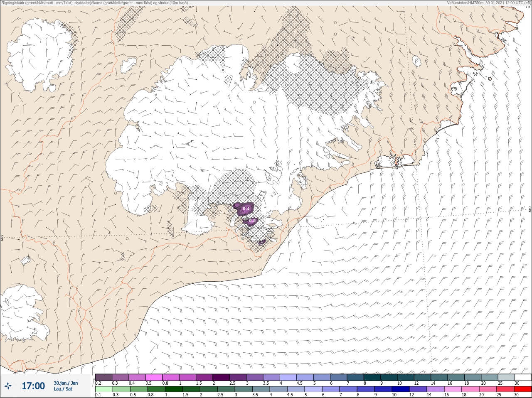Select the white top-row swatch labeled 30
Viewport: 532px width, 398px height.
click(x=523, y=377)
